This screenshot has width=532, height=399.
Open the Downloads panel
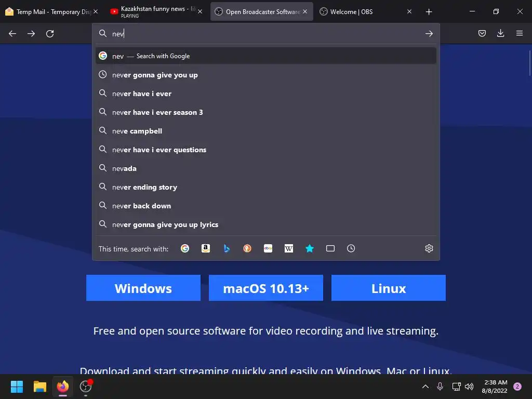[x=500, y=33]
